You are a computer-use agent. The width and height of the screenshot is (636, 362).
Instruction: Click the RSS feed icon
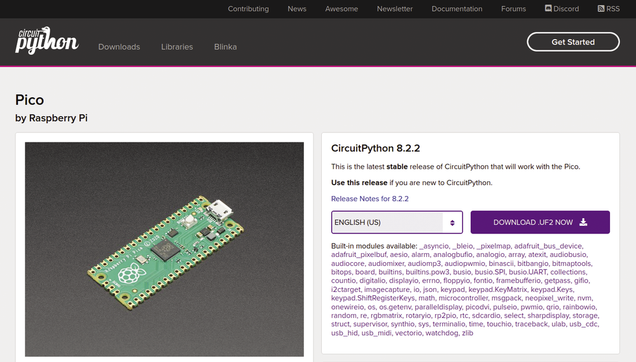(x=601, y=8)
